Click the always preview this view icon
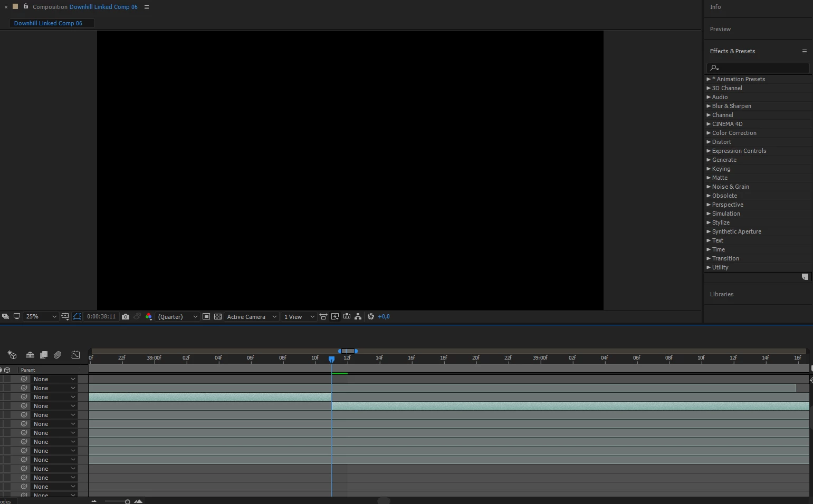The image size is (813, 504). (x=5, y=316)
